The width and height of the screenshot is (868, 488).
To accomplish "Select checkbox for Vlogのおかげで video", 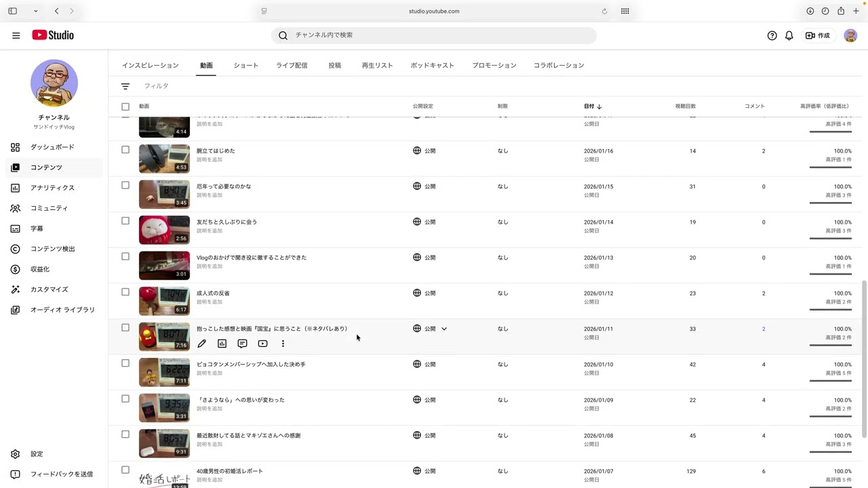I will click(125, 256).
